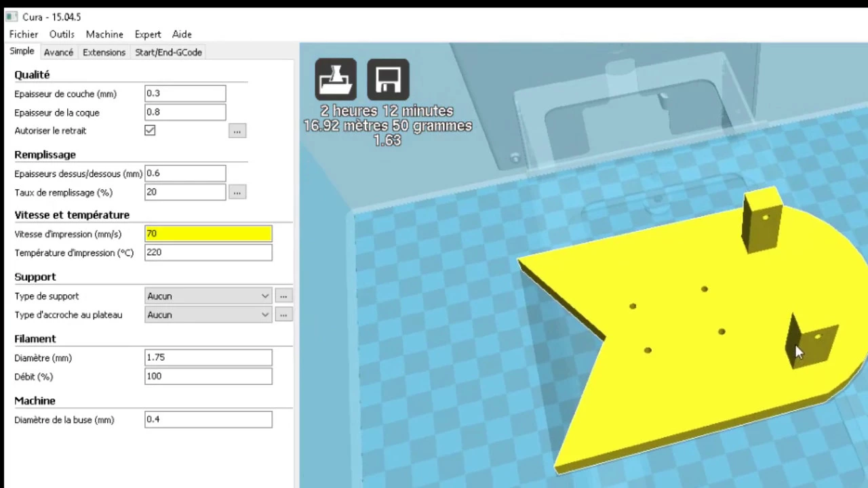Click the Save toolpath floppy icon
The height and width of the screenshot is (488, 868).
(388, 79)
